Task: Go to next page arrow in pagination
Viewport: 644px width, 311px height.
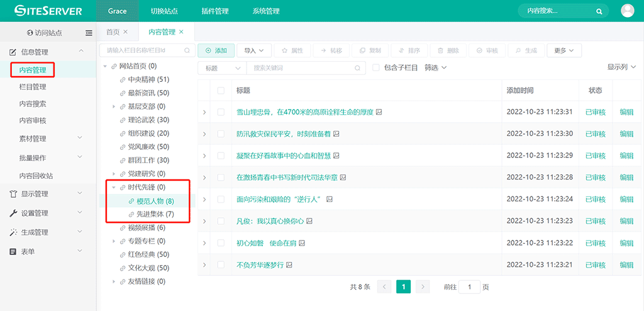Action: 423,286
